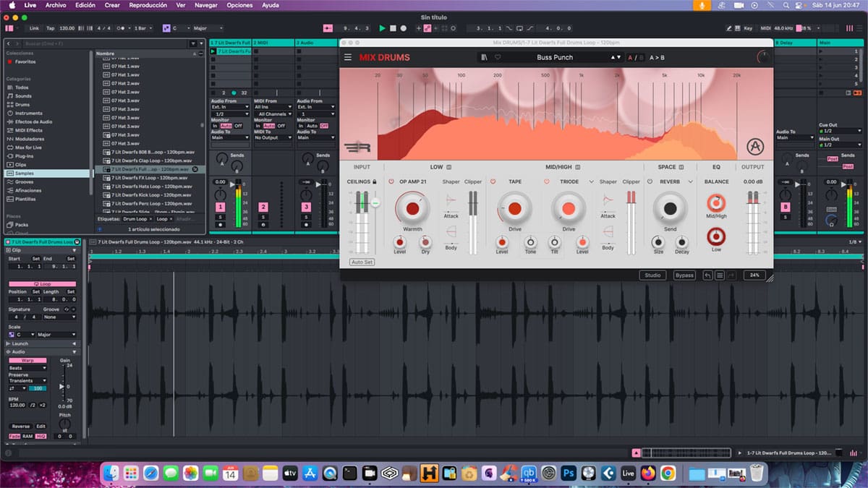Open MIDI From All Ins dropdown
The width and height of the screenshot is (868, 488).
[x=272, y=107]
